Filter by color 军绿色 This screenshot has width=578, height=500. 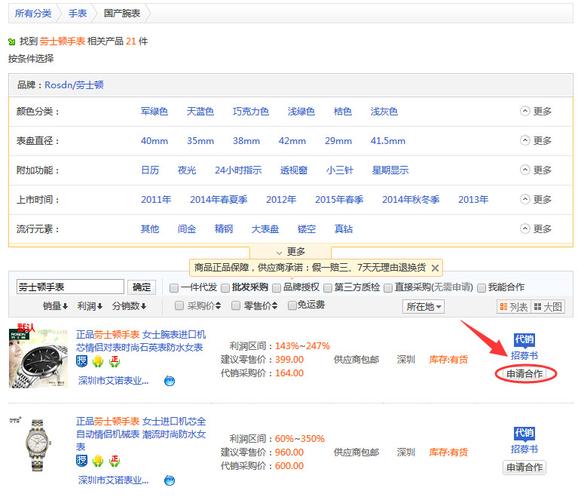coord(154,111)
